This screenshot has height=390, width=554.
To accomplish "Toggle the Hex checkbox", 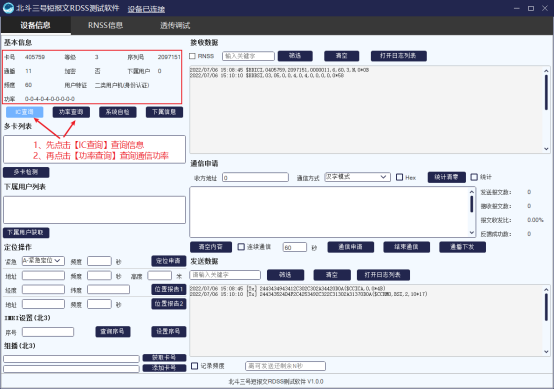I will pyautogui.click(x=400, y=177).
